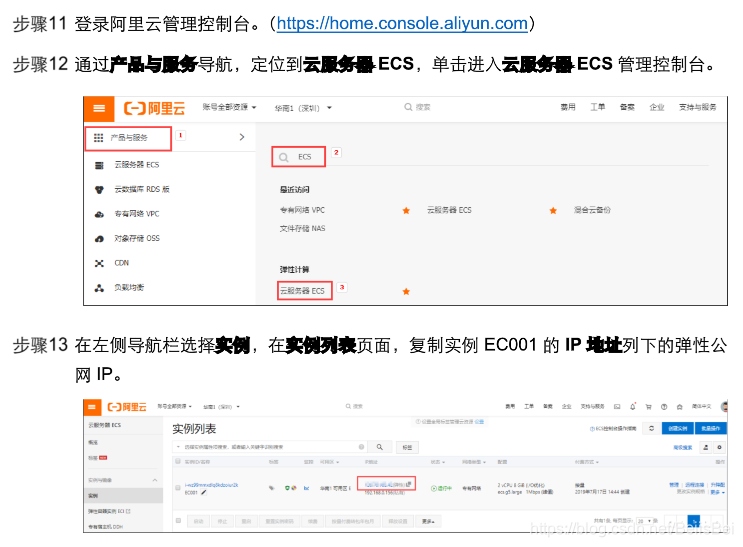Select CDN sidebar icon
The width and height of the screenshot is (743, 547).
pos(99,263)
